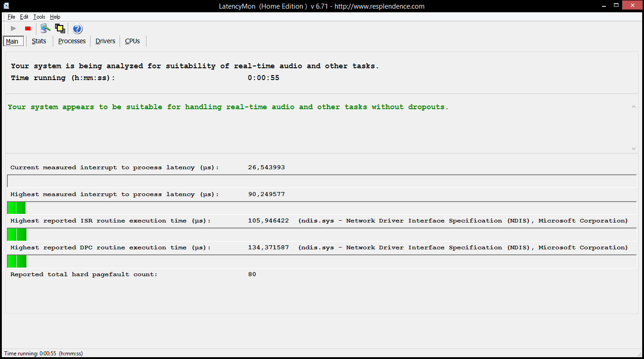Viewport: 644px width, 359px height.
Task: Start monitoring with the grey play button
Action: (14, 29)
